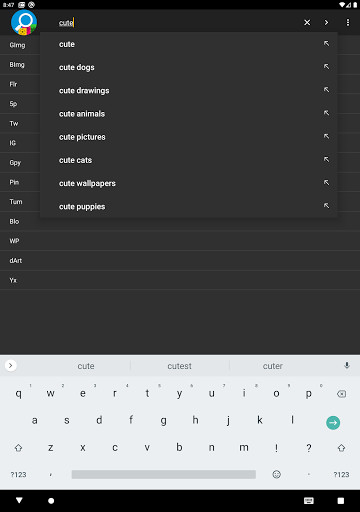Open the Flr search source

(x=13, y=84)
